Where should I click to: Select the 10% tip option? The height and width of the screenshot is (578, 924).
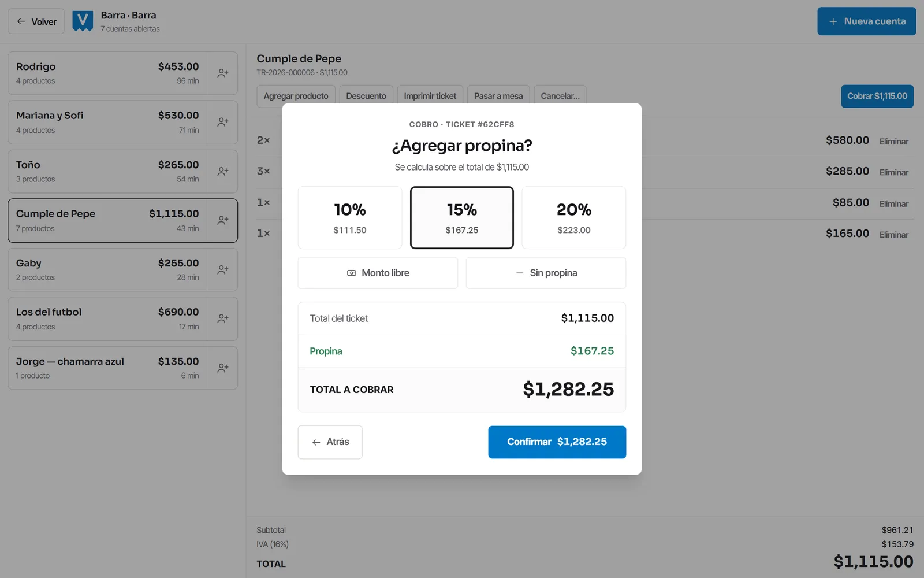(x=350, y=217)
